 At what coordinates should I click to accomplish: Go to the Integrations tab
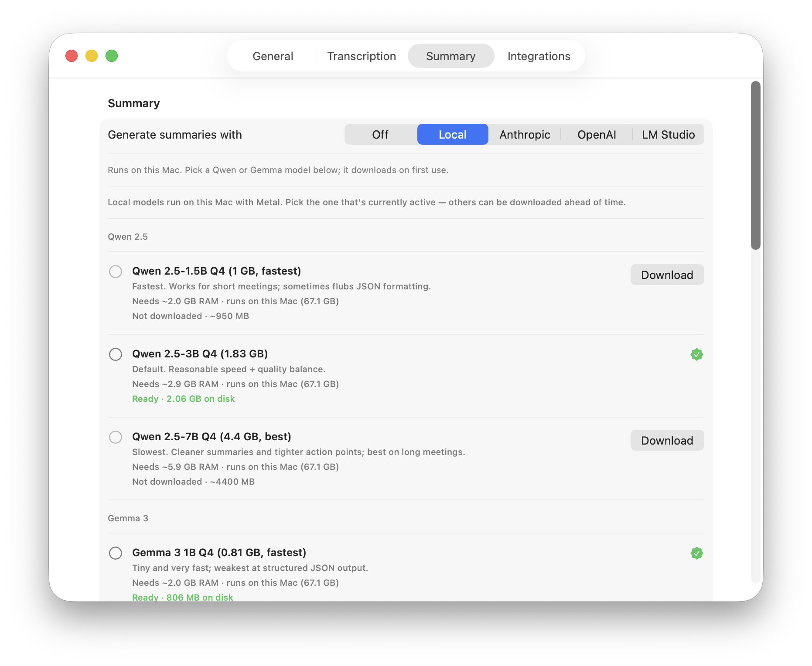pos(539,56)
